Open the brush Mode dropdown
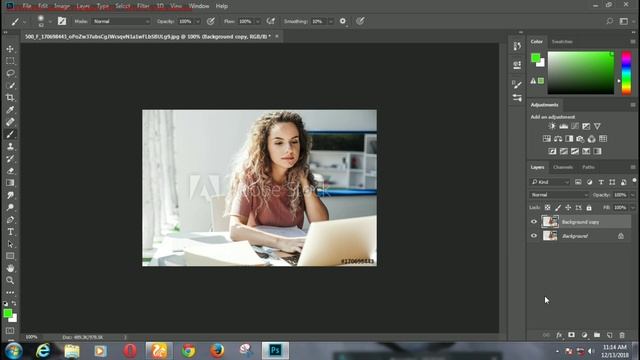Screen dimensions: 640x360 pyautogui.click(x=121, y=21)
